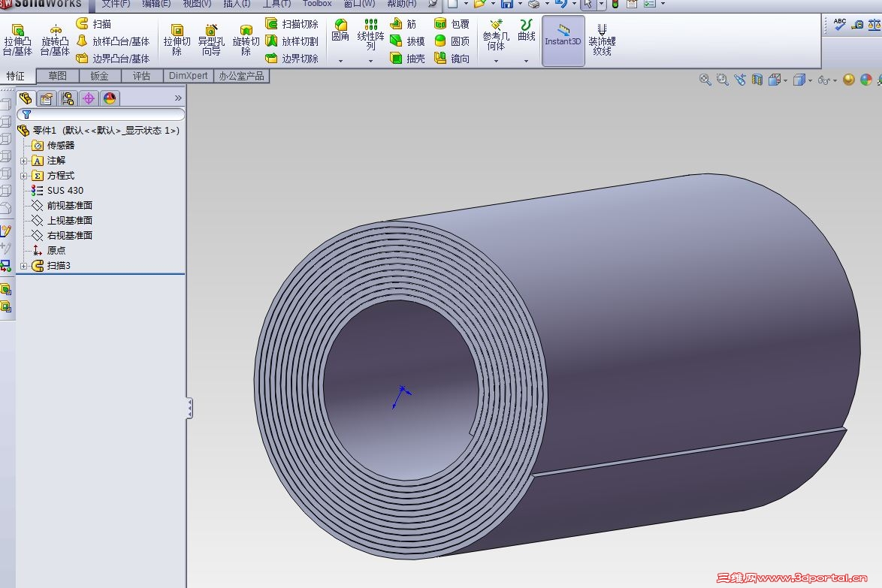The width and height of the screenshot is (882, 588).
Task: Click the Lofted Cut (放样切割) tool
Action: pos(292,41)
